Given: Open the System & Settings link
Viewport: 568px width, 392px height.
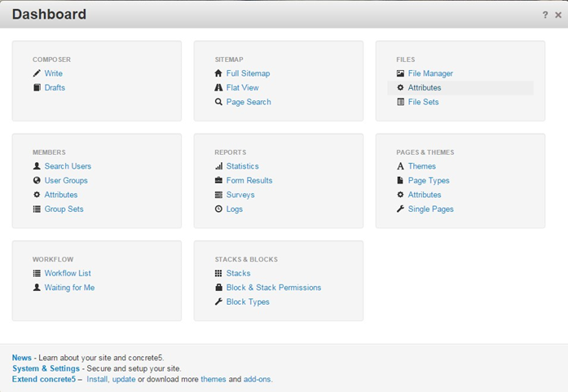Looking at the screenshot, I should [x=46, y=368].
